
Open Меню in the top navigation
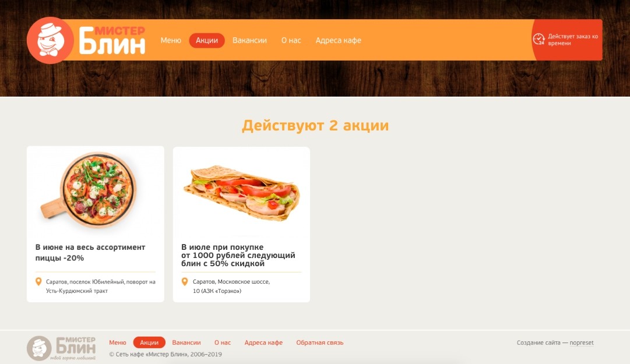click(x=171, y=41)
